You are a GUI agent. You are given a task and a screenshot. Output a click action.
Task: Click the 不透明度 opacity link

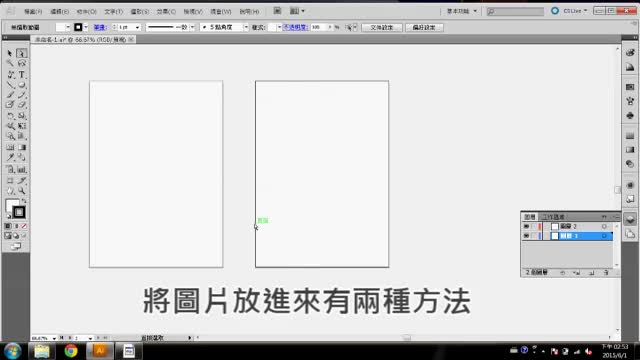295,27
